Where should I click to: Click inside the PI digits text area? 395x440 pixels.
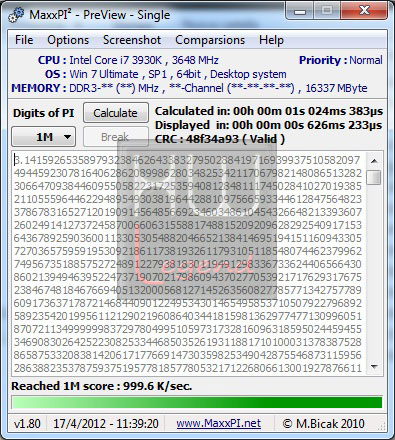click(188, 264)
